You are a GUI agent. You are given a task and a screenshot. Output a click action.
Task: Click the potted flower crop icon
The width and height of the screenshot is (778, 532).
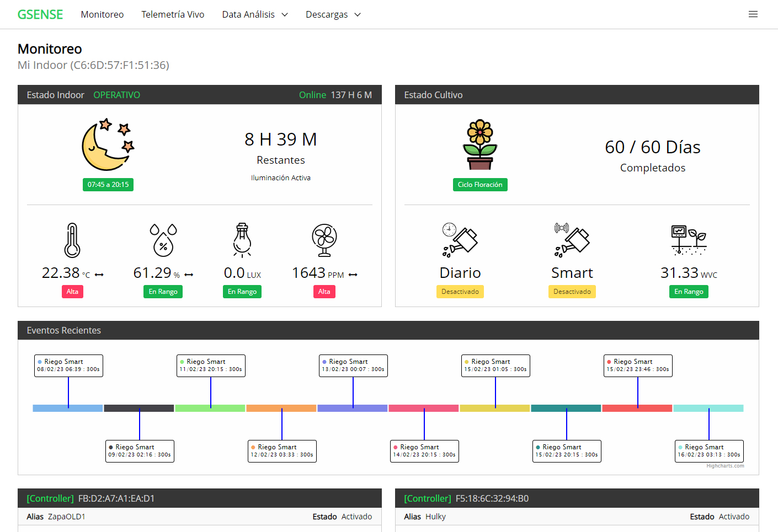click(480, 144)
